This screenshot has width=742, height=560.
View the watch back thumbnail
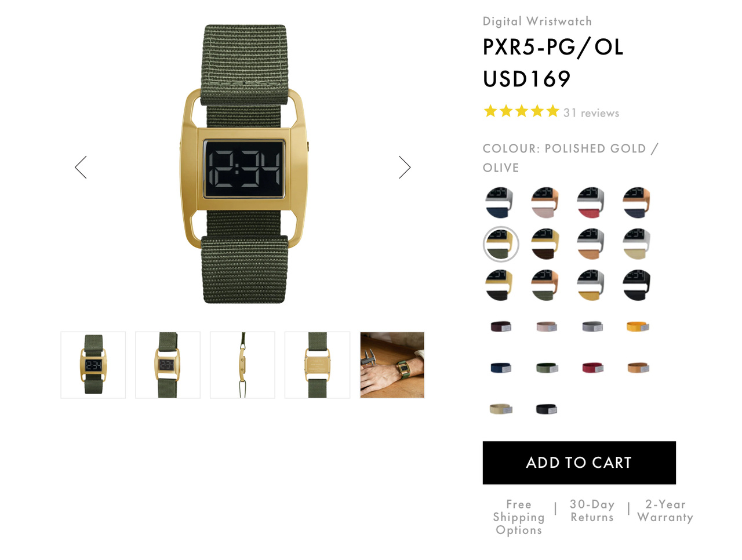pos(317,365)
